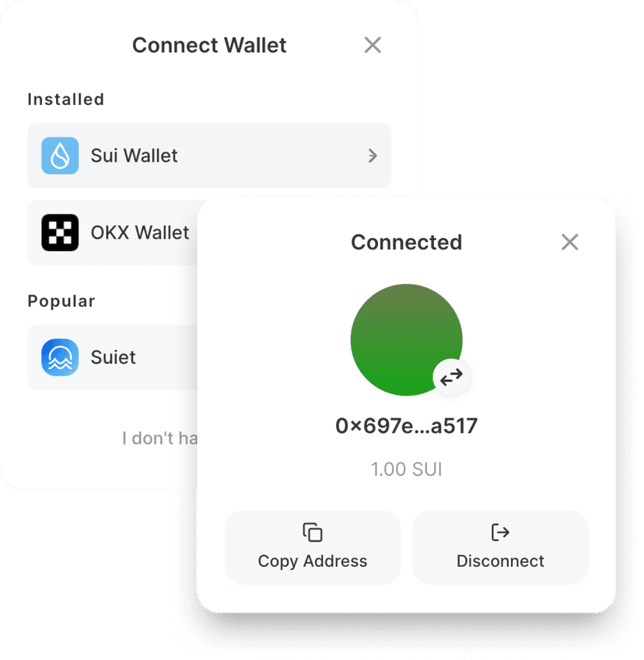Viewport: 644px width, 660px height.
Task: Click the switch account arrows icon
Action: [451, 377]
